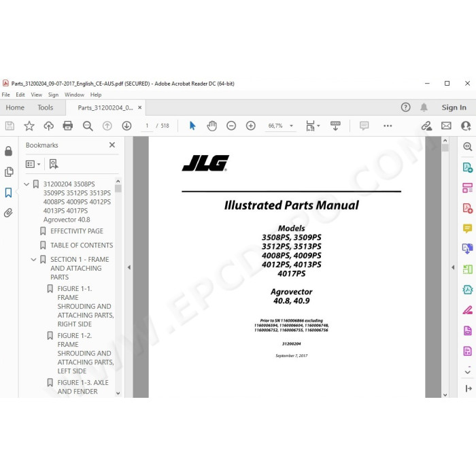
Task: Go to next page arrow
Action: click(x=126, y=126)
